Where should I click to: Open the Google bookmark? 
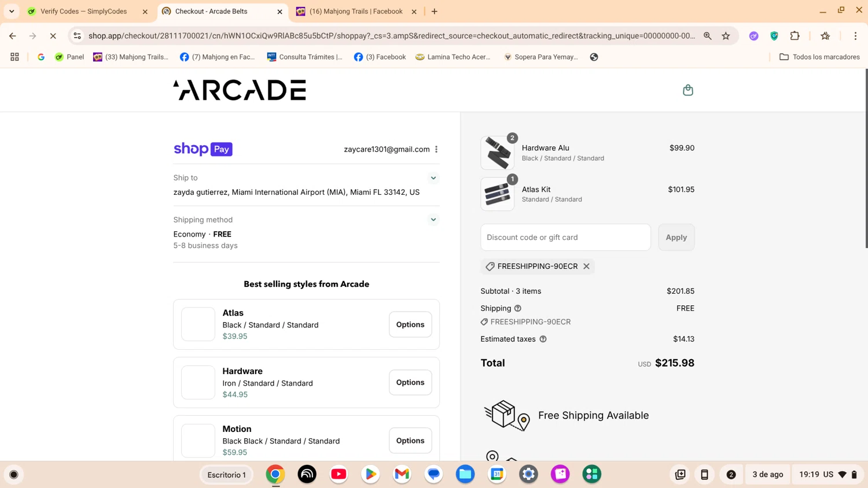41,57
